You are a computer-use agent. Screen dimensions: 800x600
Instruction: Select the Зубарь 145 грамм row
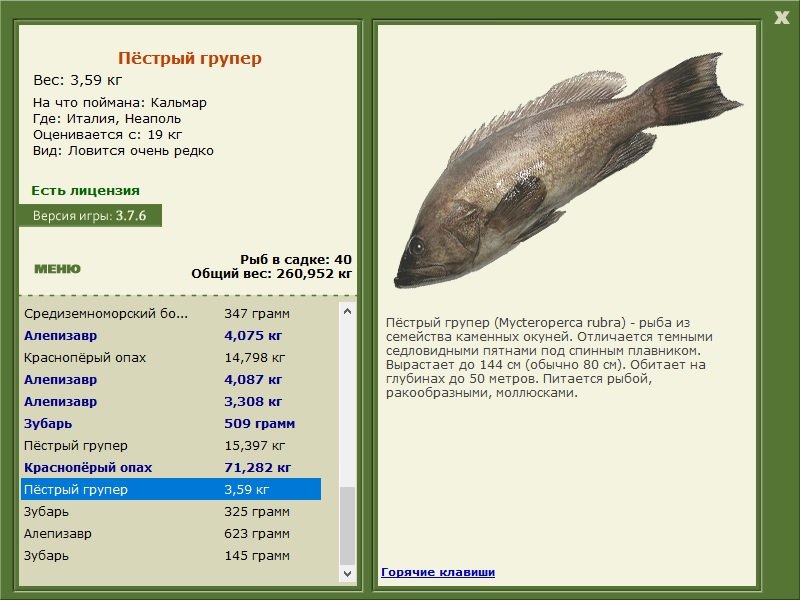[171, 555]
